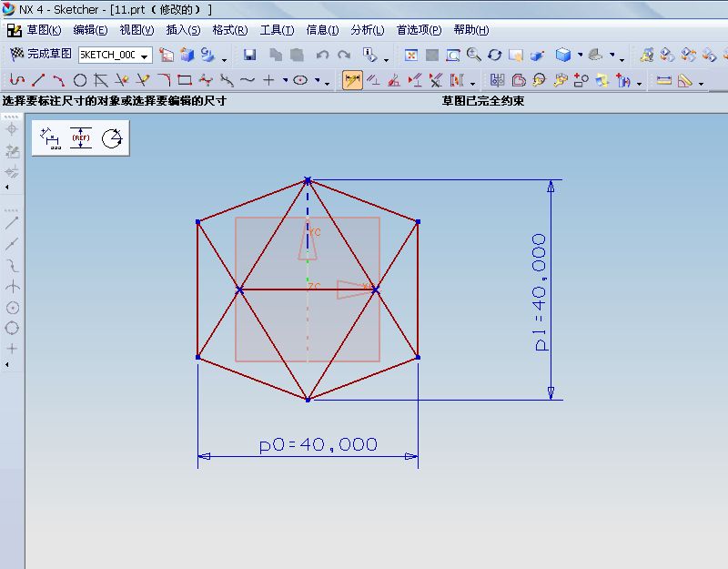Click the Simple Distance measure icon

click(664, 80)
